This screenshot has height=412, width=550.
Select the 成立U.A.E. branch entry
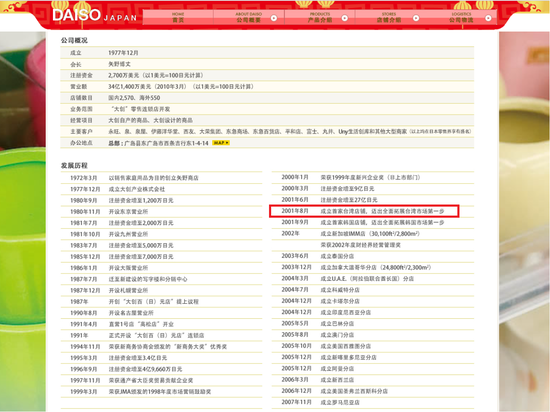367,278
